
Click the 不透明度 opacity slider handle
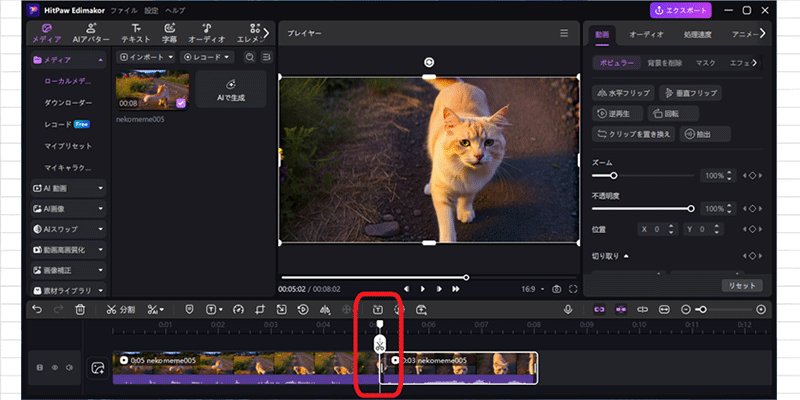[x=691, y=209]
